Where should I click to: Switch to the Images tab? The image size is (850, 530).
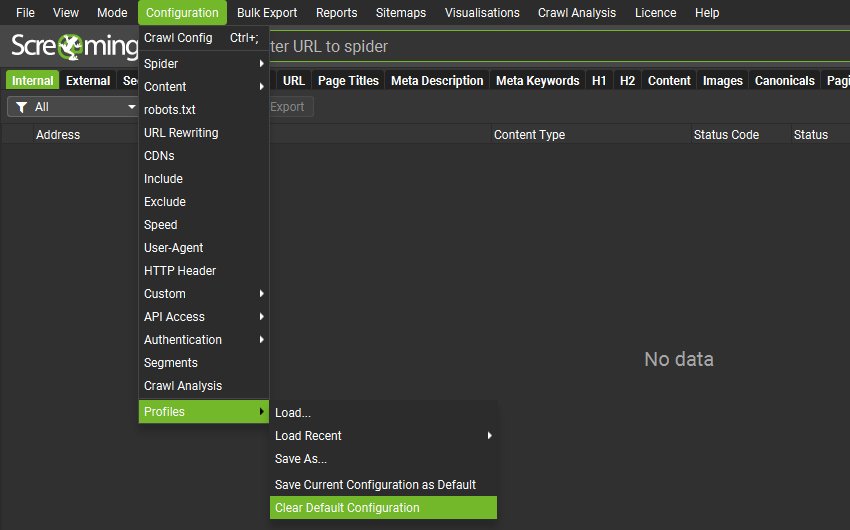723,81
